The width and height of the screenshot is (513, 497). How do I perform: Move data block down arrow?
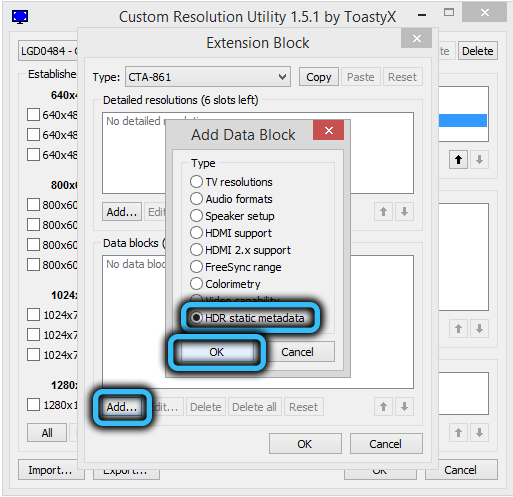pos(404,407)
